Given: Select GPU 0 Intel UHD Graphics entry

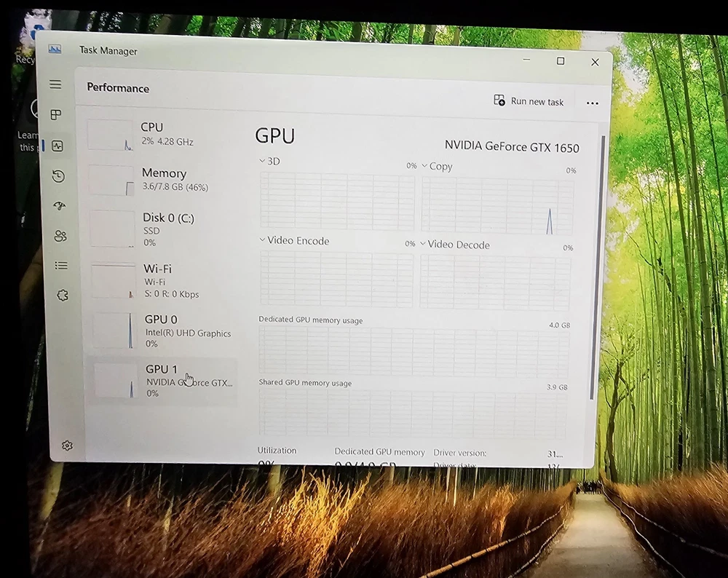Looking at the screenshot, I should point(163,330).
